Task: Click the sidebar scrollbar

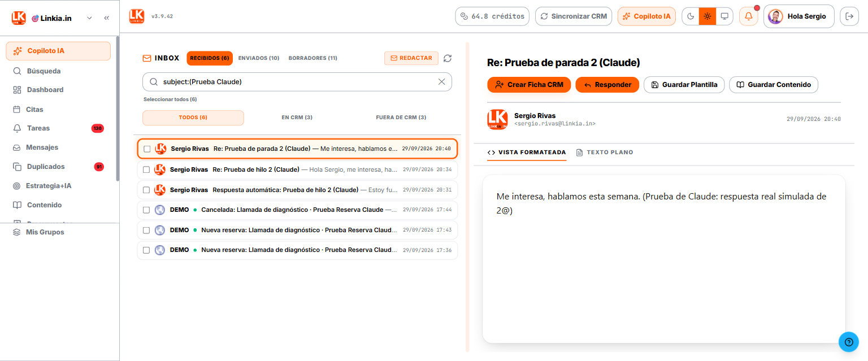Action: (x=118, y=108)
